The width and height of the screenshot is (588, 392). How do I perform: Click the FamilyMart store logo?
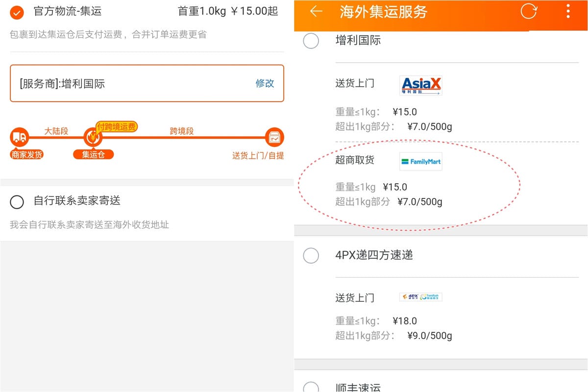pyautogui.click(x=420, y=161)
